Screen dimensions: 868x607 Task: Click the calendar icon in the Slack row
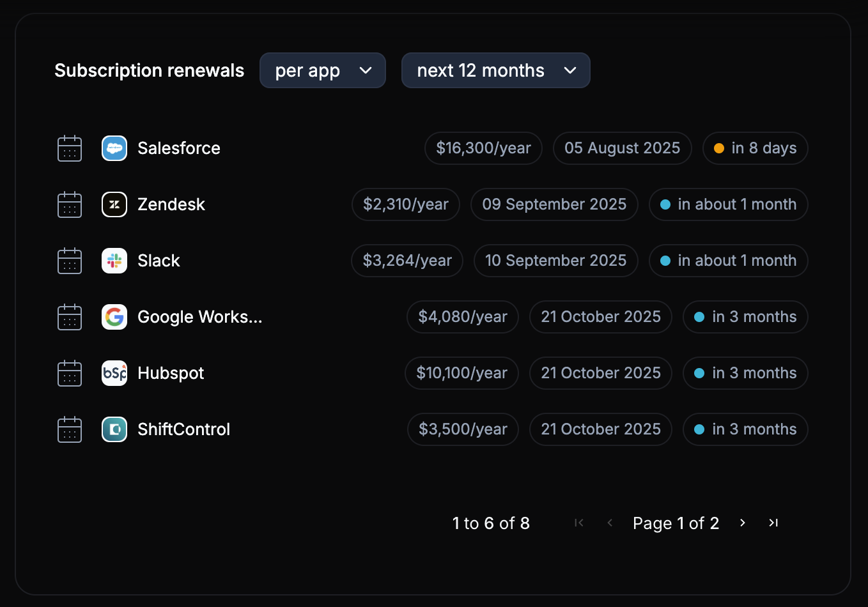click(x=70, y=261)
